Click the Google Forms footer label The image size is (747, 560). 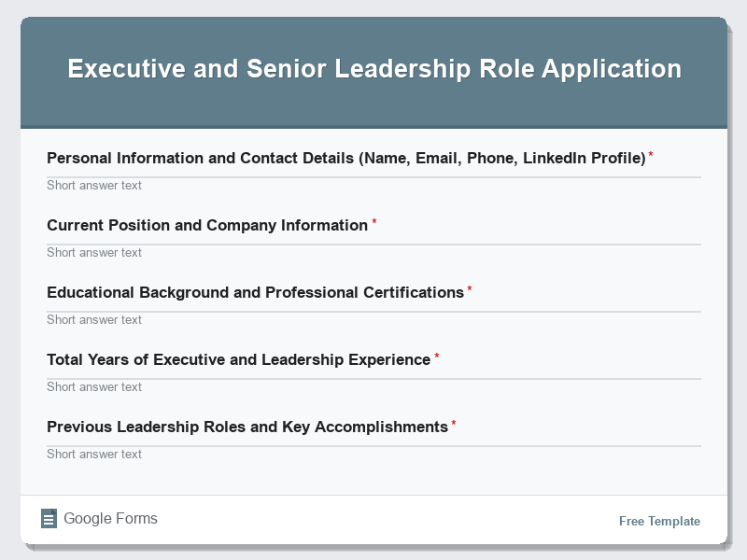110,518
